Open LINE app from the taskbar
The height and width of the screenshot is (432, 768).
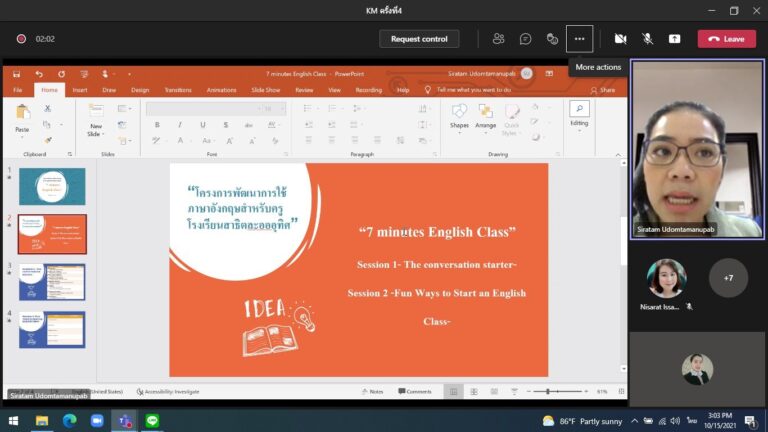tap(153, 421)
